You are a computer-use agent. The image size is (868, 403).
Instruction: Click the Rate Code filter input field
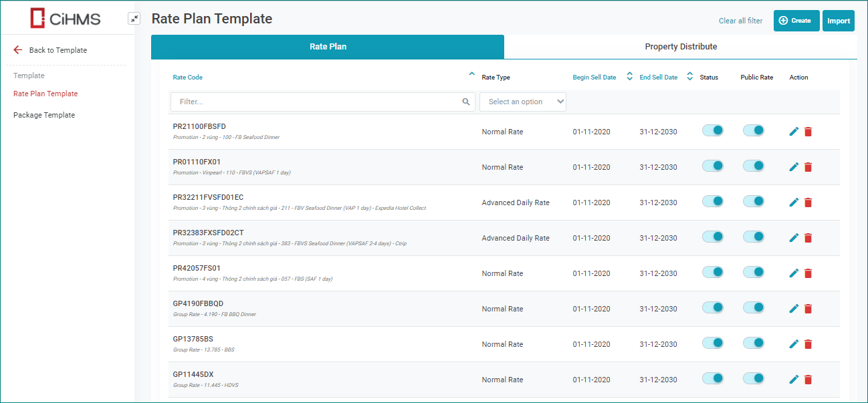[x=314, y=102]
